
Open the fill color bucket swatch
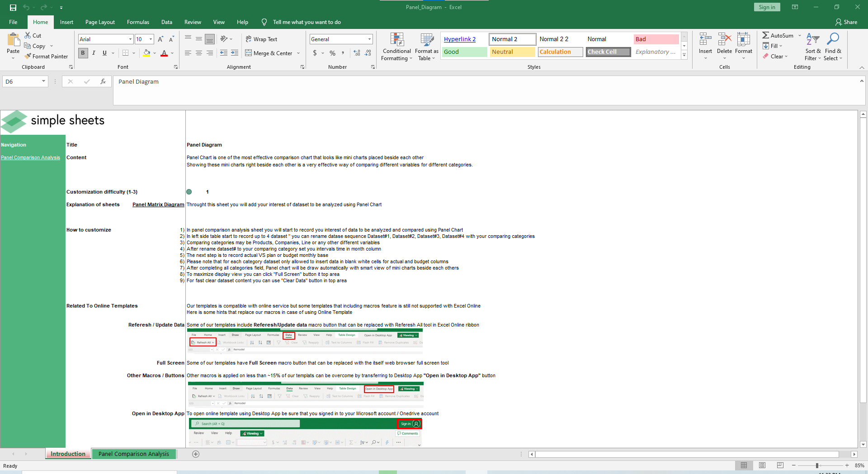click(x=146, y=53)
